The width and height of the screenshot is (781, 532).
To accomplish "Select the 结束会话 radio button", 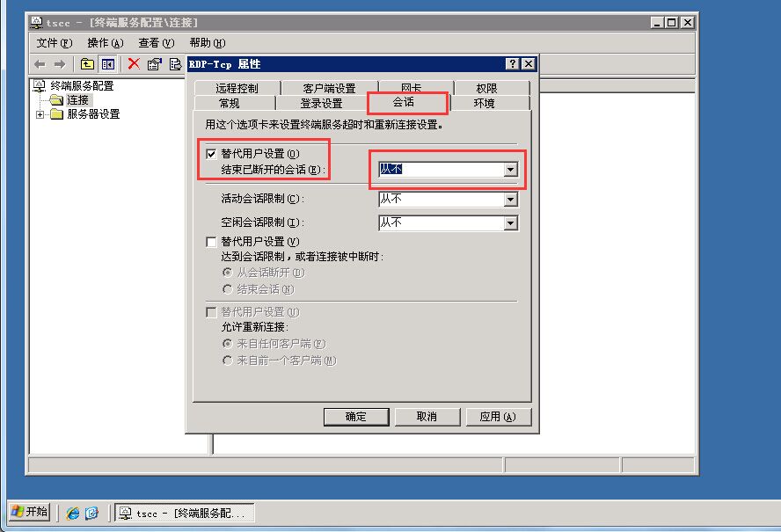I will (x=228, y=289).
